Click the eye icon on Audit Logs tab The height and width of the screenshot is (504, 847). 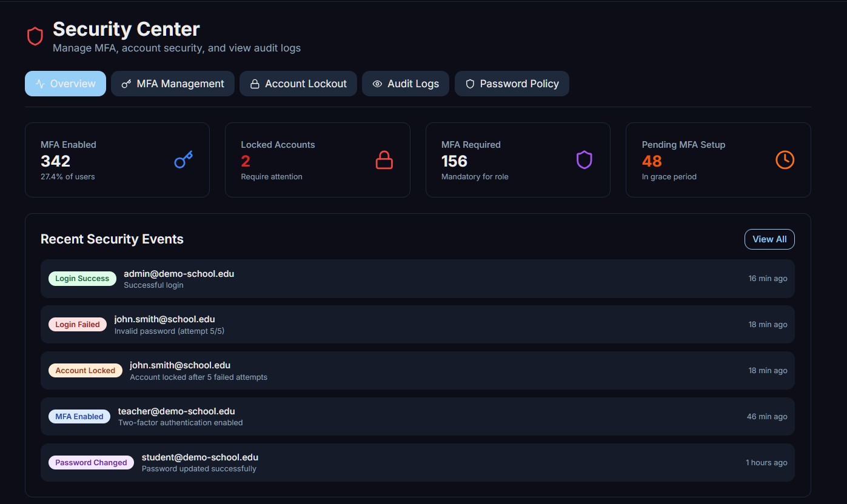[377, 84]
